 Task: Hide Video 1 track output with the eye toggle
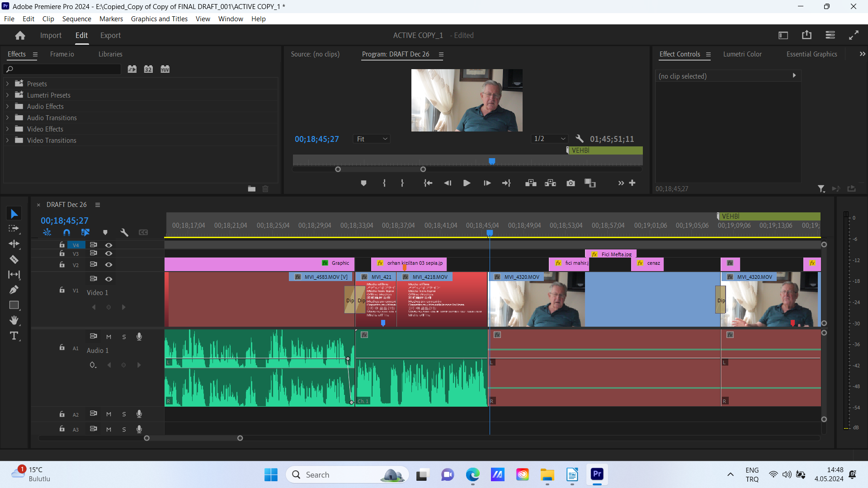point(108,279)
